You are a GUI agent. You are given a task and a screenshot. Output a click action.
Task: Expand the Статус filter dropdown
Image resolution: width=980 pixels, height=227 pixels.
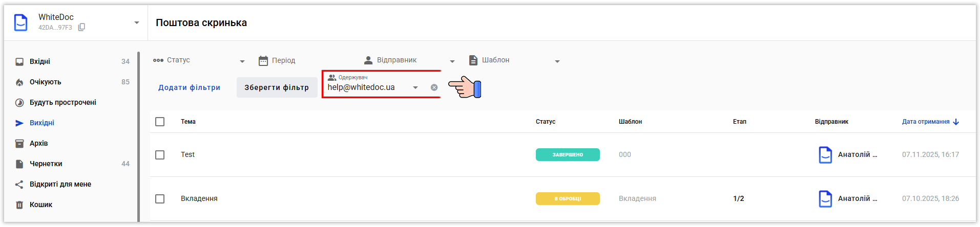coord(242,61)
